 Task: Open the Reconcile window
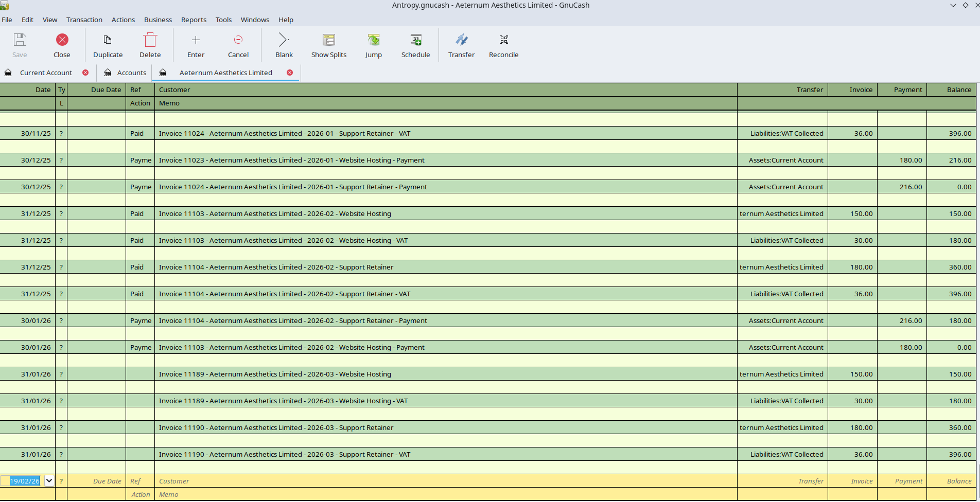(x=503, y=45)
